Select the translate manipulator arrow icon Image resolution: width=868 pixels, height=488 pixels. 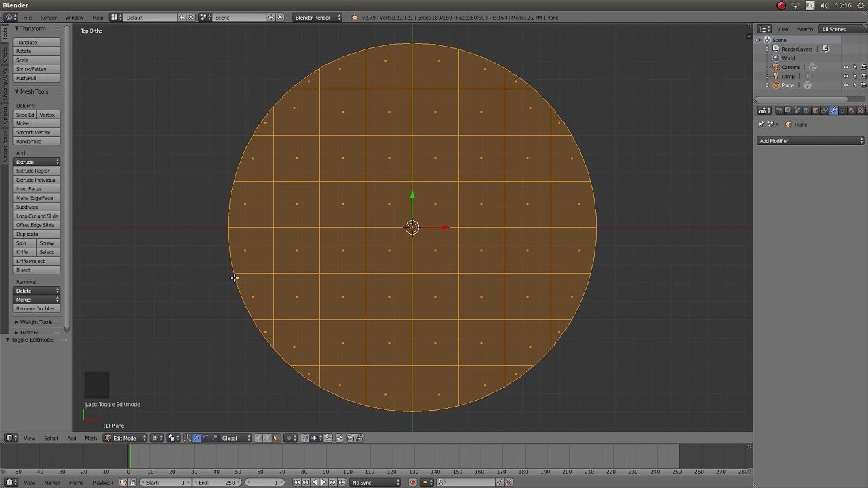point(196,438)
